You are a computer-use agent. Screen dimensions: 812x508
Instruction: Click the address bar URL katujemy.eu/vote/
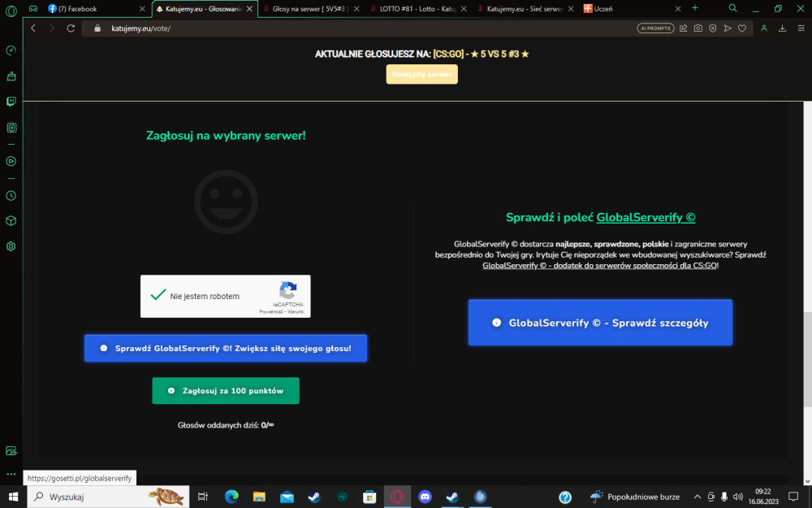tap(140, 28)
